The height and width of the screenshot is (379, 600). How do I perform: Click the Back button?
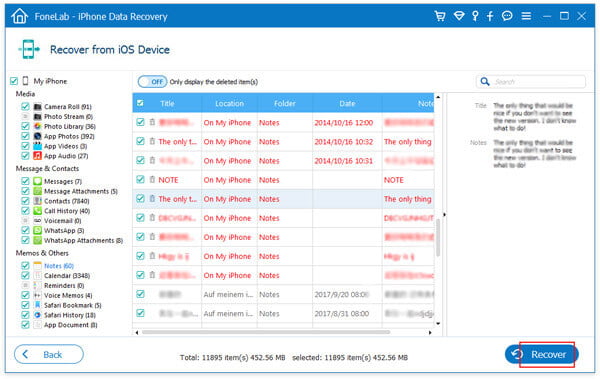click(x=49, y=354)
